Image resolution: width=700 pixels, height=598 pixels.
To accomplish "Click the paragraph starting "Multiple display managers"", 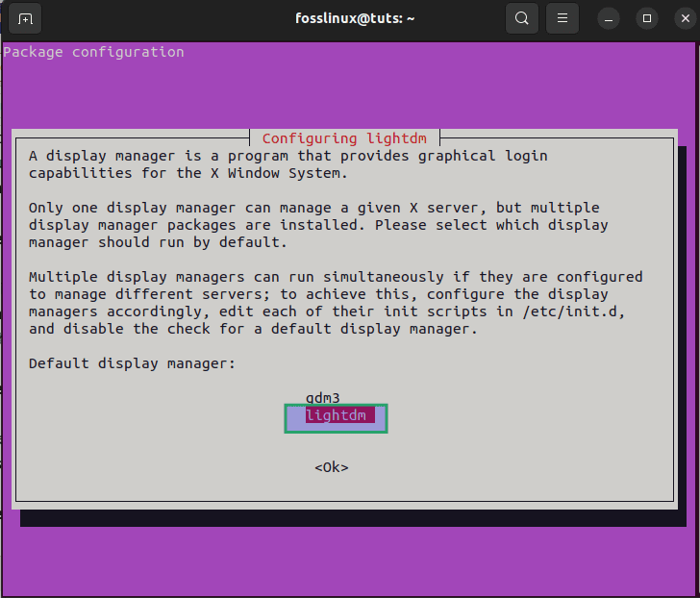I will point(335,303).
